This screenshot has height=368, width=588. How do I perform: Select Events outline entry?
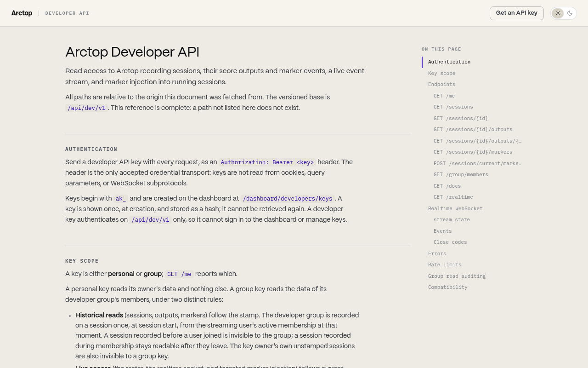(x=442, y=231)
